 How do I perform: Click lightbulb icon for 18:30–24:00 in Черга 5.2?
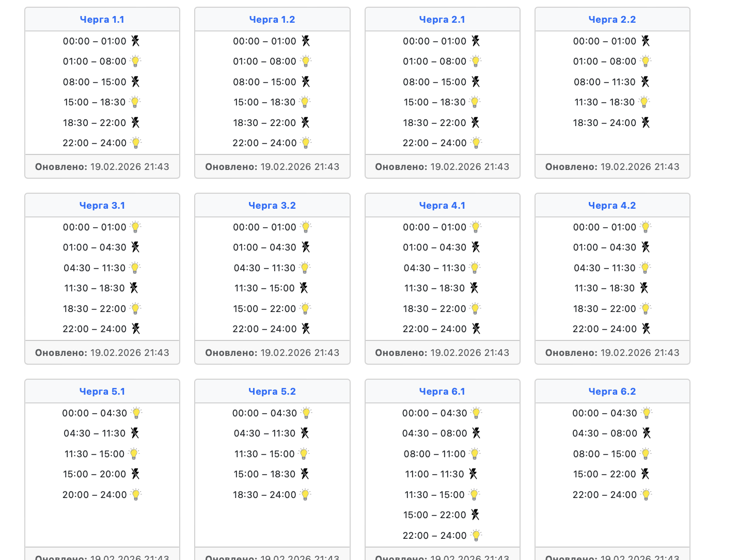[305, 495]
